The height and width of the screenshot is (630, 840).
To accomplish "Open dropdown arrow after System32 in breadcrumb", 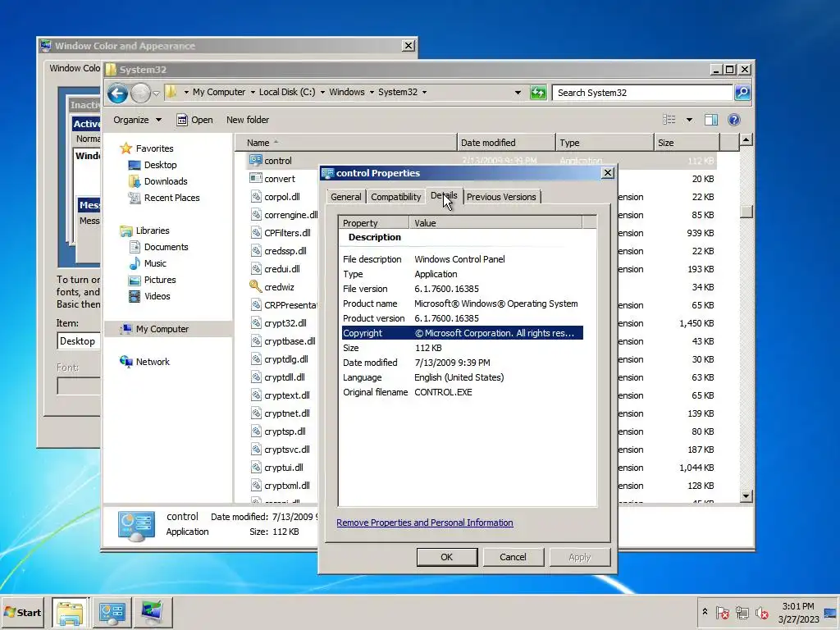I will coord(424,93).
